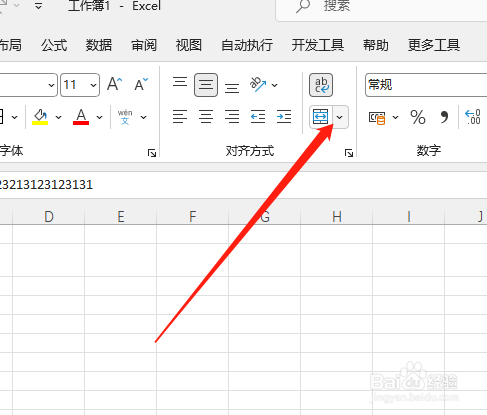Open the quick access toolbar customize arrow
The width and height of the screenshot is (487, 415).
[38, 6]
